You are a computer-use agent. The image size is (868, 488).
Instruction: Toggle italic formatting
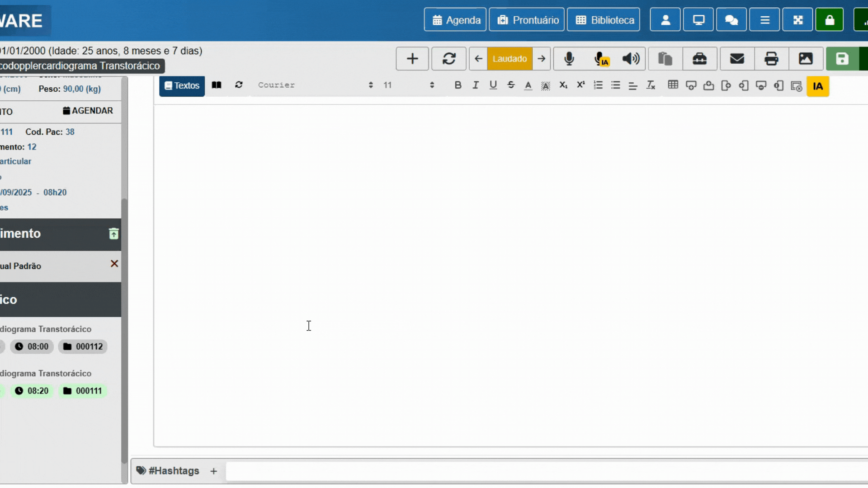tap(475, 85)
